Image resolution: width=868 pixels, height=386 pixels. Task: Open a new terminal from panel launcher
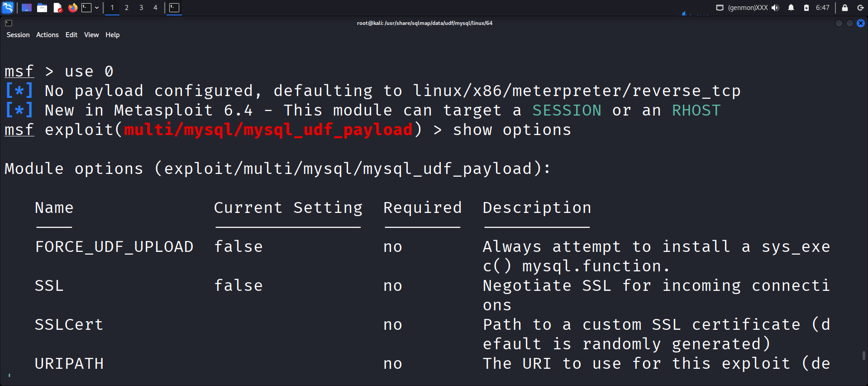pyautogui.click(x=86, y=8)
